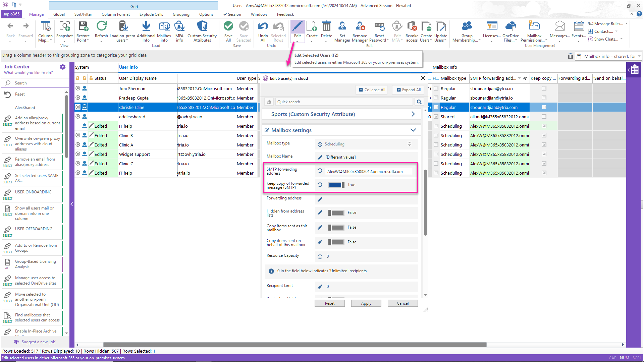Click the edit dialog vertical scrollbar

[425, 202]
